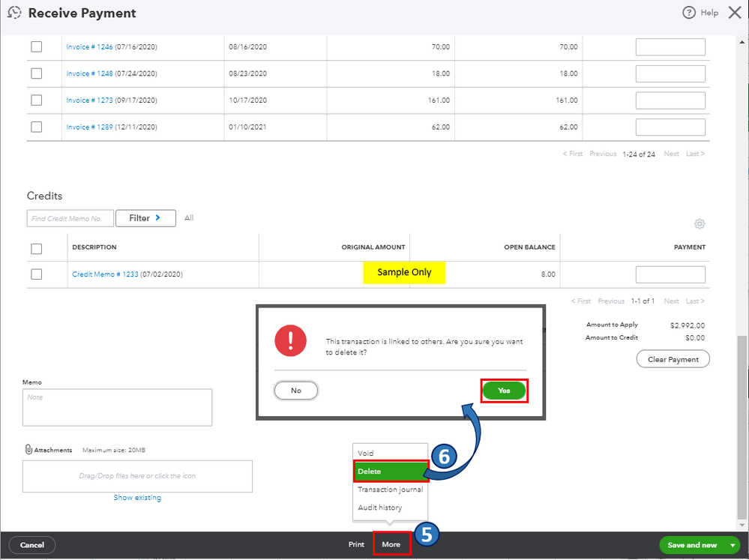This screenshot has height=560, width=749.
Task: Click the scrollbar up arrow
Action: (742, 42)
